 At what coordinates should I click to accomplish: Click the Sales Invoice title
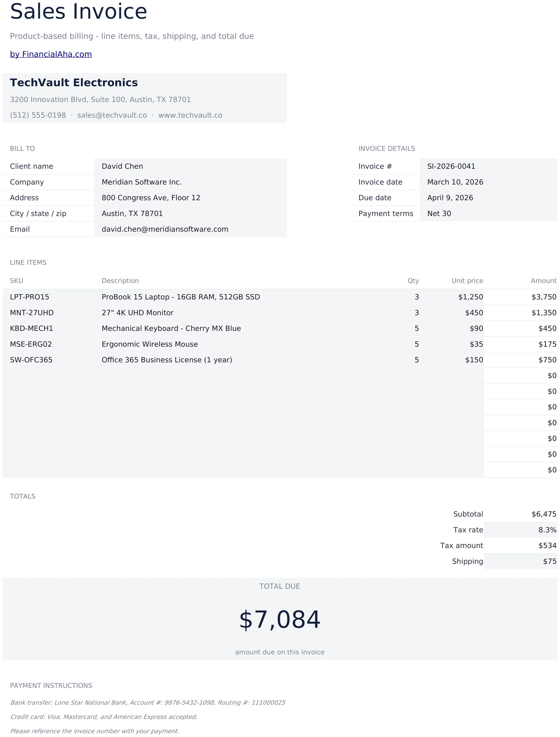(x=79, y=12)
